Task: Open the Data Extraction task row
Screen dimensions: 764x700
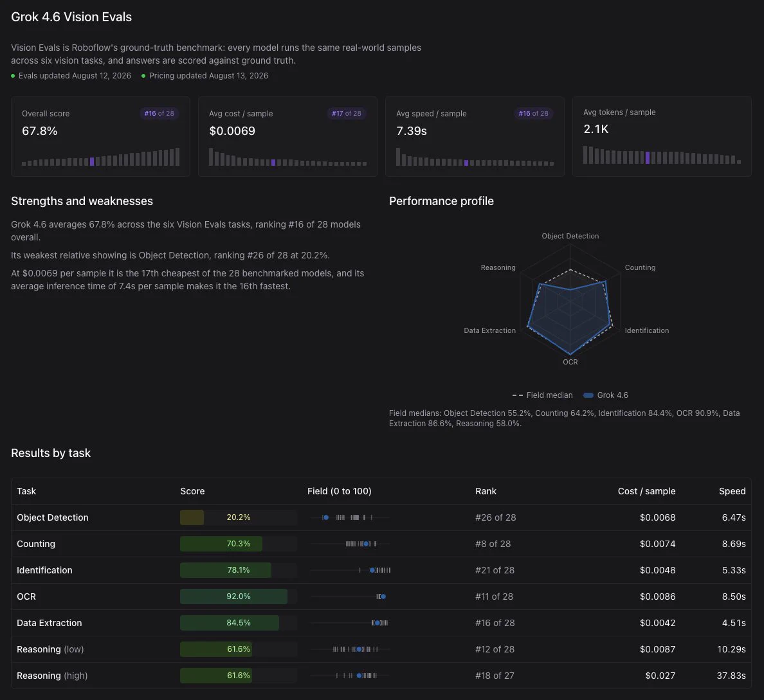Action: pyautogui.click(x=381, y=623)
